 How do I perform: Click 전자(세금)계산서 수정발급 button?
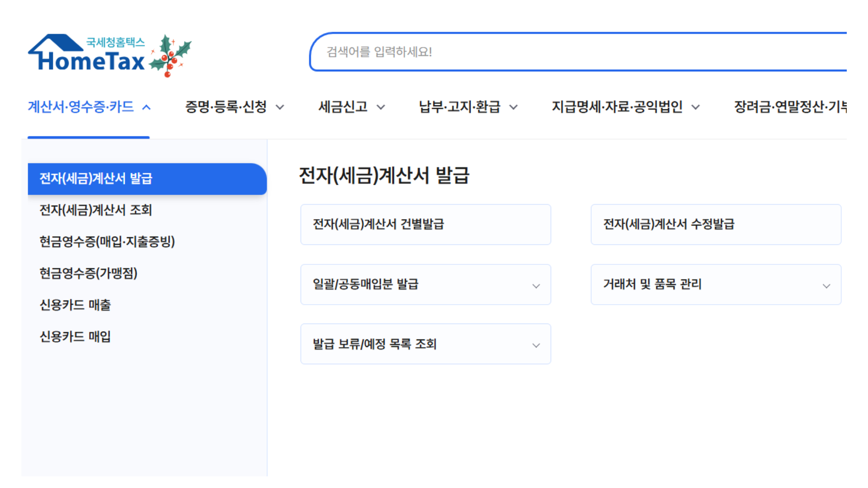(x=716, y=224)
